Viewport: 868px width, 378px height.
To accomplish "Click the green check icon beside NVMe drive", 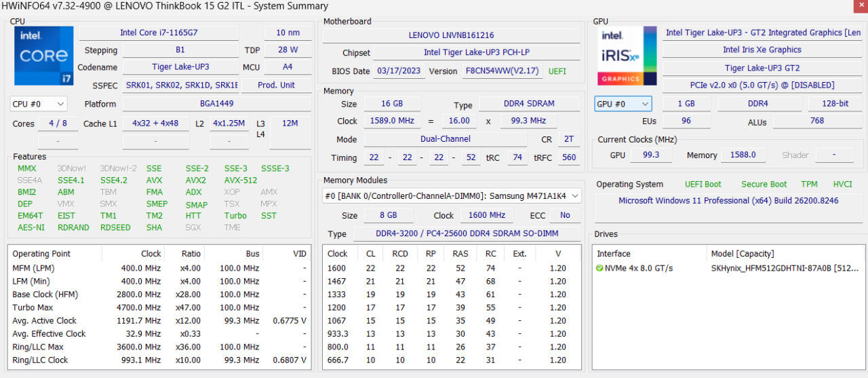I will coord(599,268).
